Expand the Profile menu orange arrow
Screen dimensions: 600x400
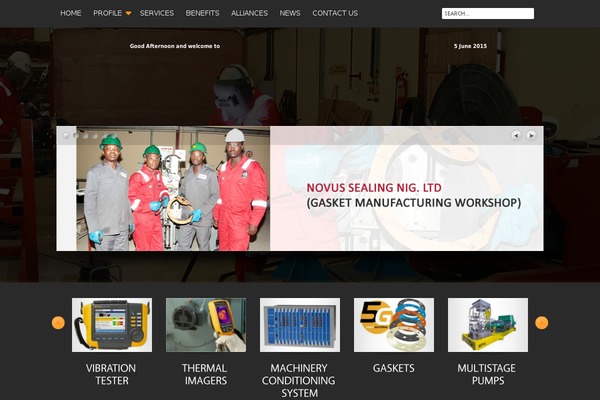pos(128,13)
